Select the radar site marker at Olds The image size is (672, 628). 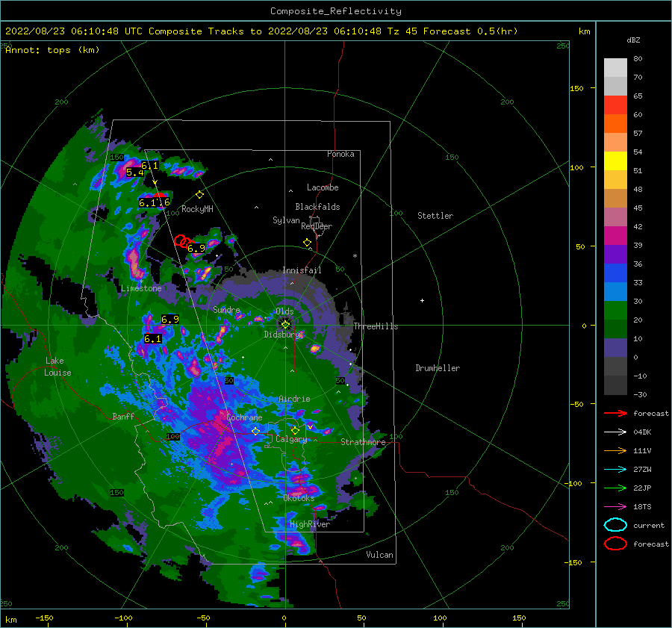[285, 325]
